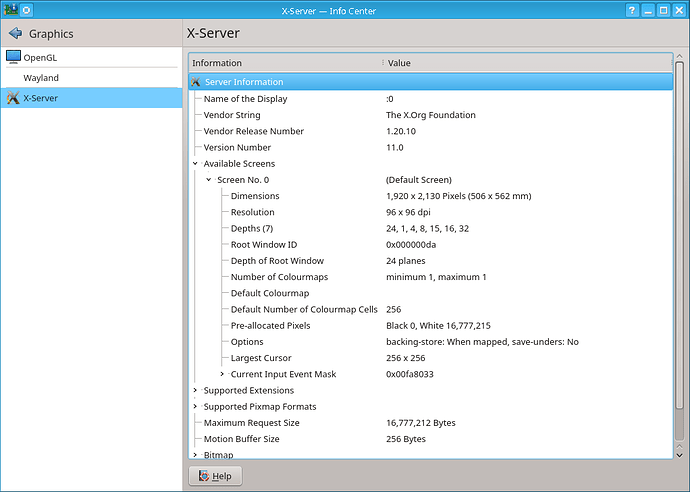Select the Name of the Display row

tap(431, 99)
